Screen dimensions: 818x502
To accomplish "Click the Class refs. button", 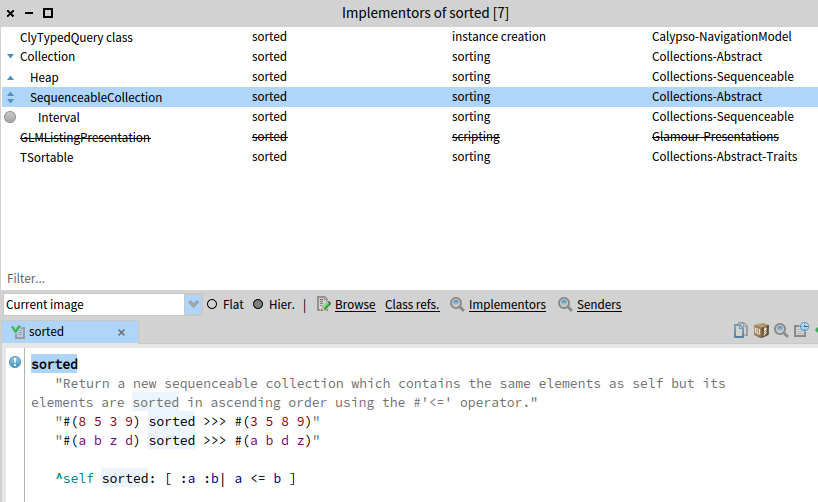I will point(412,305).
